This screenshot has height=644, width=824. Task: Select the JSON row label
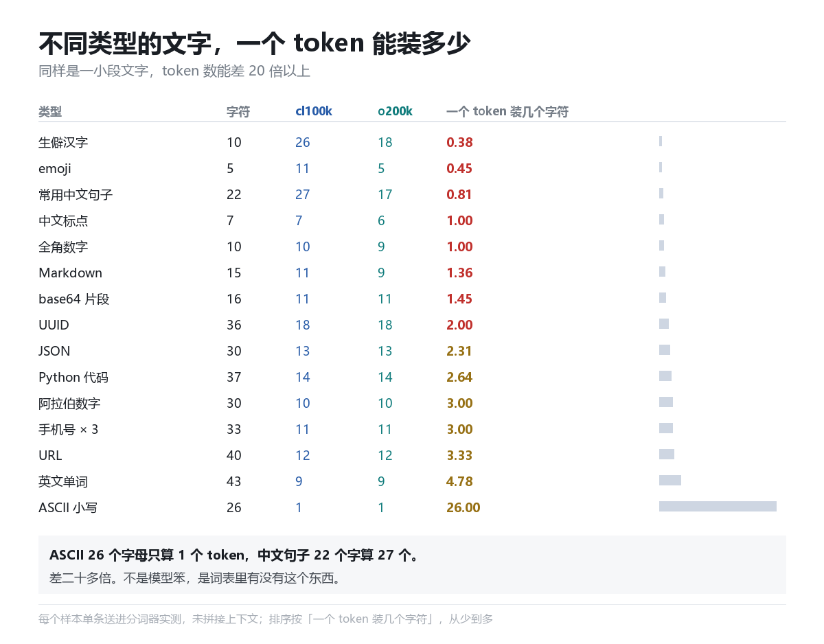(x=54, y=352)
